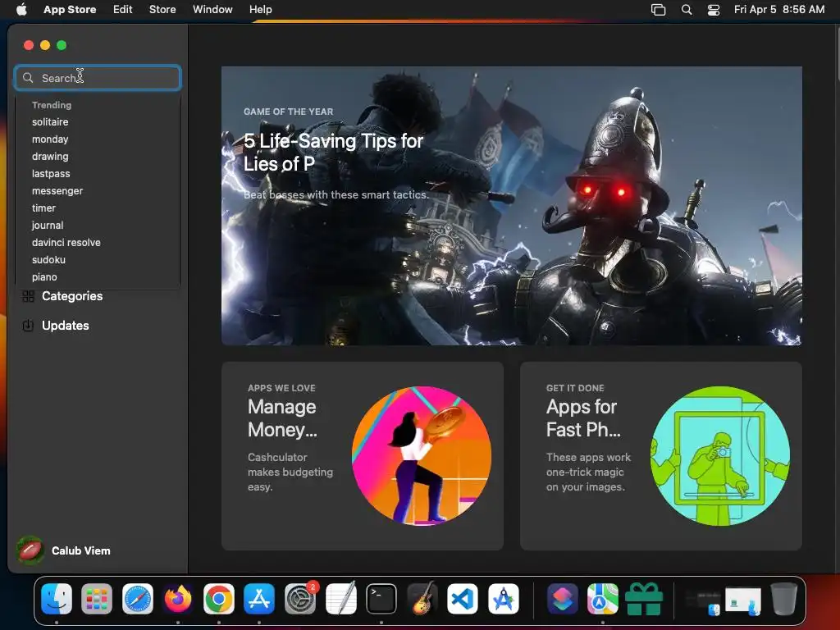
Task: Launch Safari from the Dock
Action: click(138, 598)
